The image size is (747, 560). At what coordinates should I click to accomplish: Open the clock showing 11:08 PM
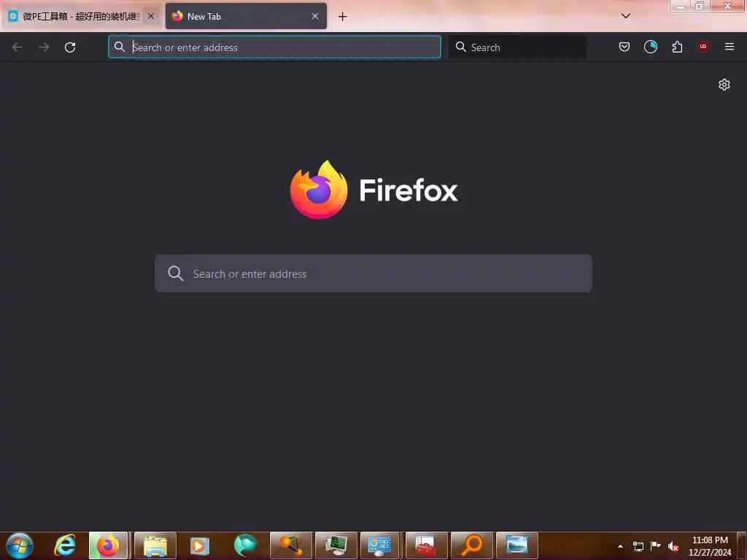coord(709,546)
